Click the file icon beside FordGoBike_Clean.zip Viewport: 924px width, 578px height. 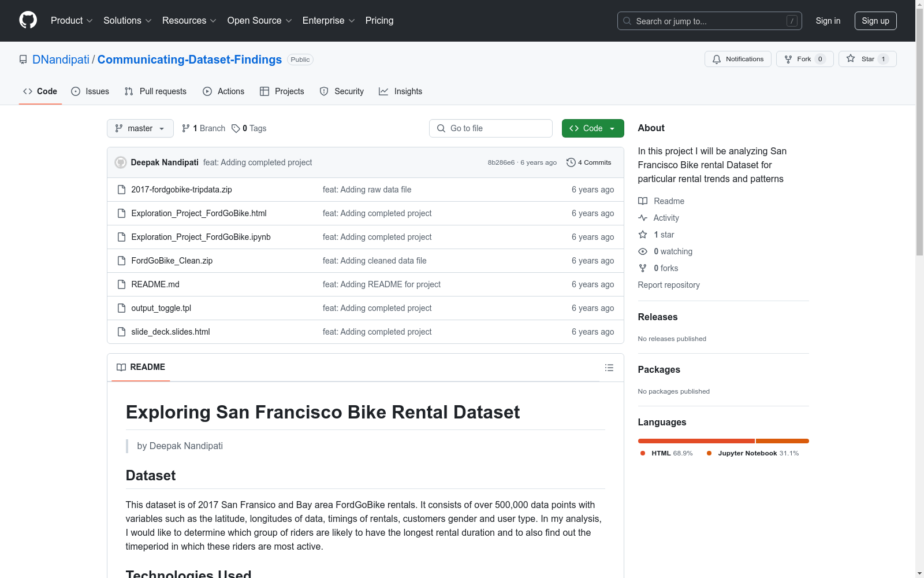tap(121, 261)
